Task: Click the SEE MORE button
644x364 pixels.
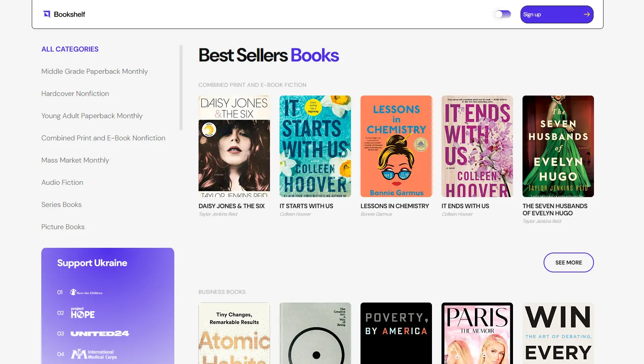Action: click(568, 262)
